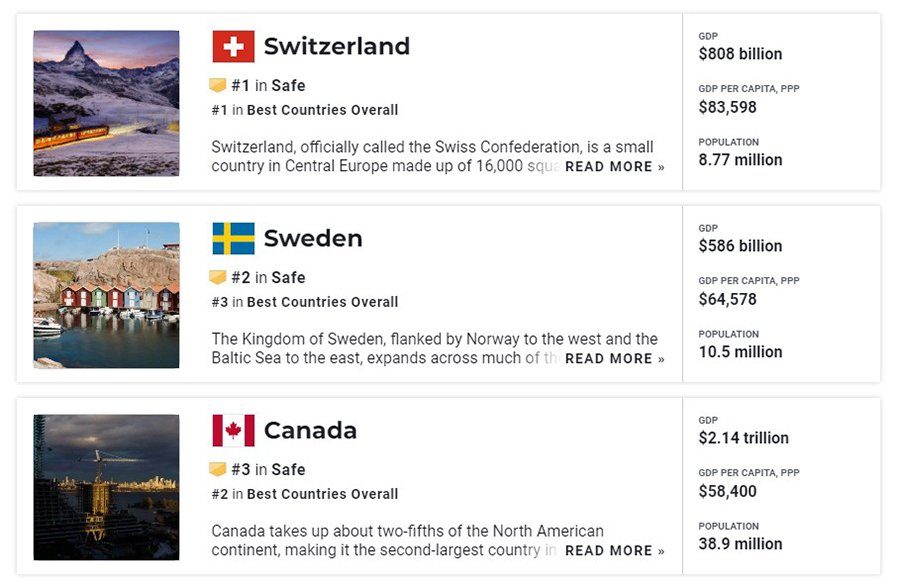The image size is (900, 587).
Task: Open the Canada skyline photo
Action: pos(106,487)
